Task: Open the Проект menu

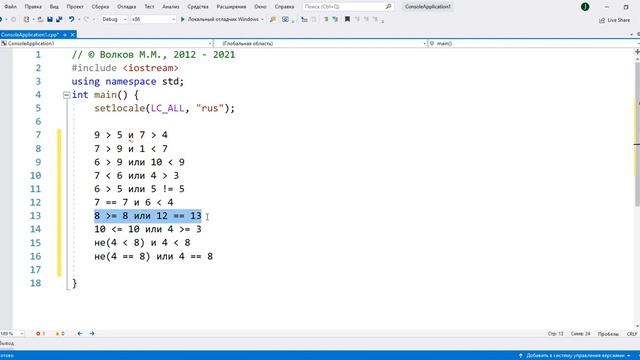Action: (75, 7)
